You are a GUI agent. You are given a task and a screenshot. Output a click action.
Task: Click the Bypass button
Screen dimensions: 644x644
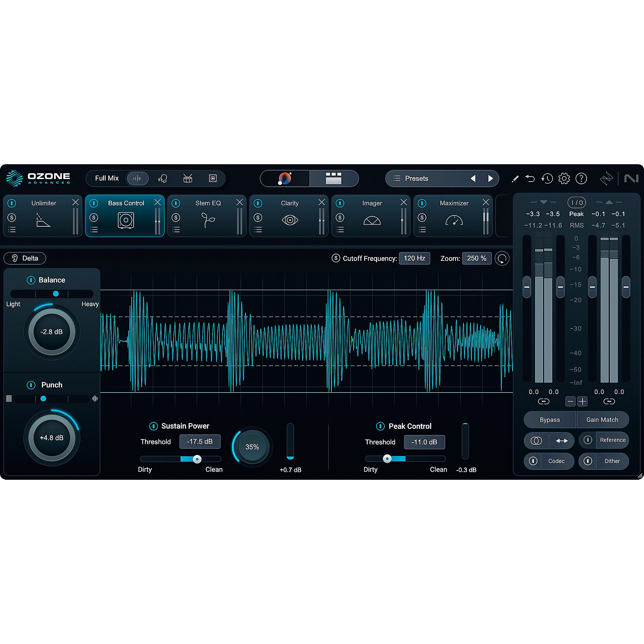coord(549,420)
